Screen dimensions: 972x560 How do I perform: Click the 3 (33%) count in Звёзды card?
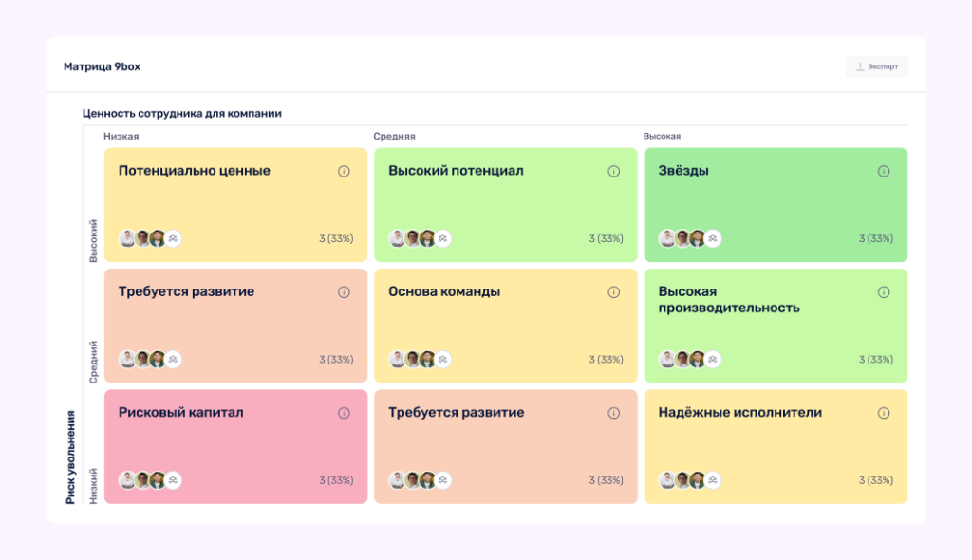pos(875,239)
